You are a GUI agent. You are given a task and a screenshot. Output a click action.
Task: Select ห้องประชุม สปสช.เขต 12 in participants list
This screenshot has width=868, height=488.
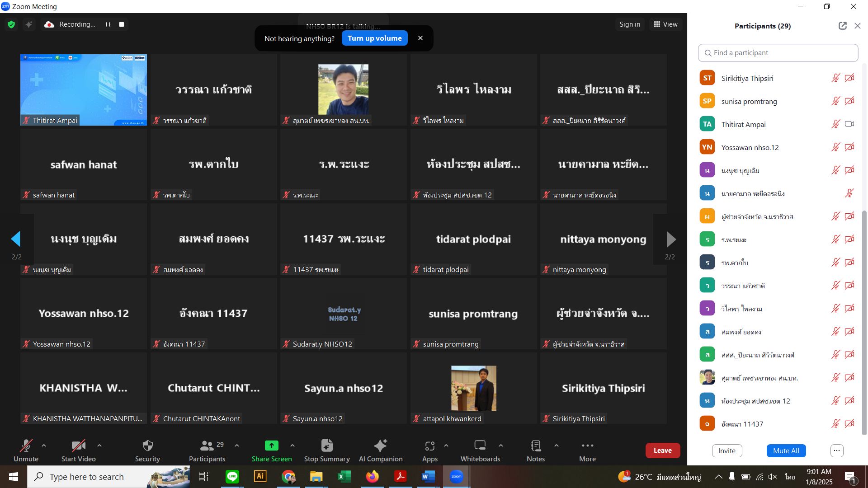coord(777,401)
